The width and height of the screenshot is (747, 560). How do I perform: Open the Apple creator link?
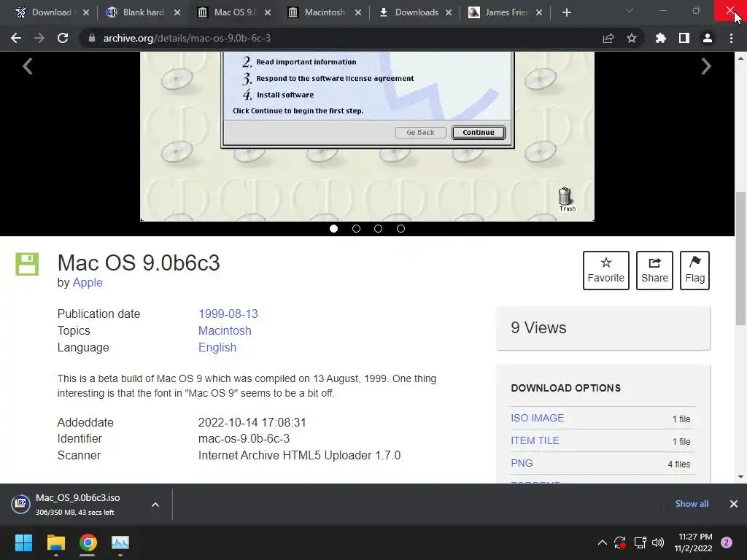tap(88, 282)
